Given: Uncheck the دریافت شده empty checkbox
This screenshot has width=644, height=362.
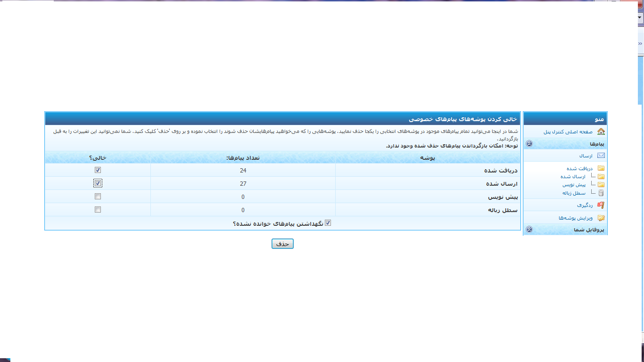Looking at the screenshot, I should 98,170.
